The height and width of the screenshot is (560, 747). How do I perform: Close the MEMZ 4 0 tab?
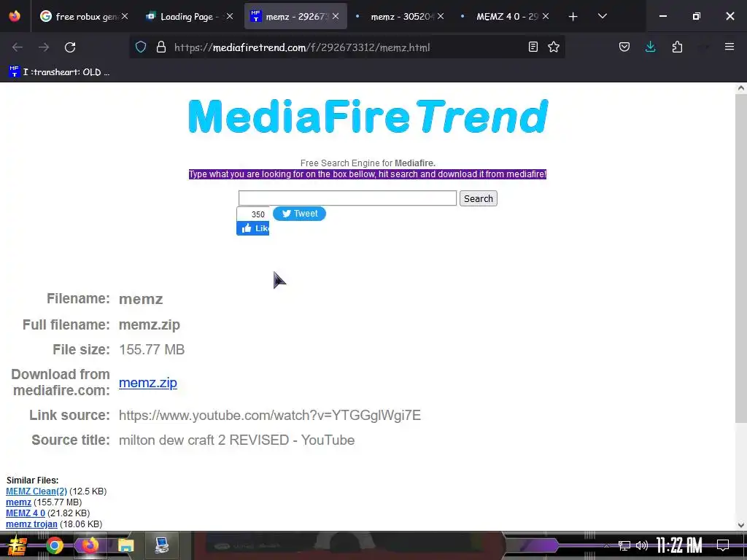(x=546, y=16)
